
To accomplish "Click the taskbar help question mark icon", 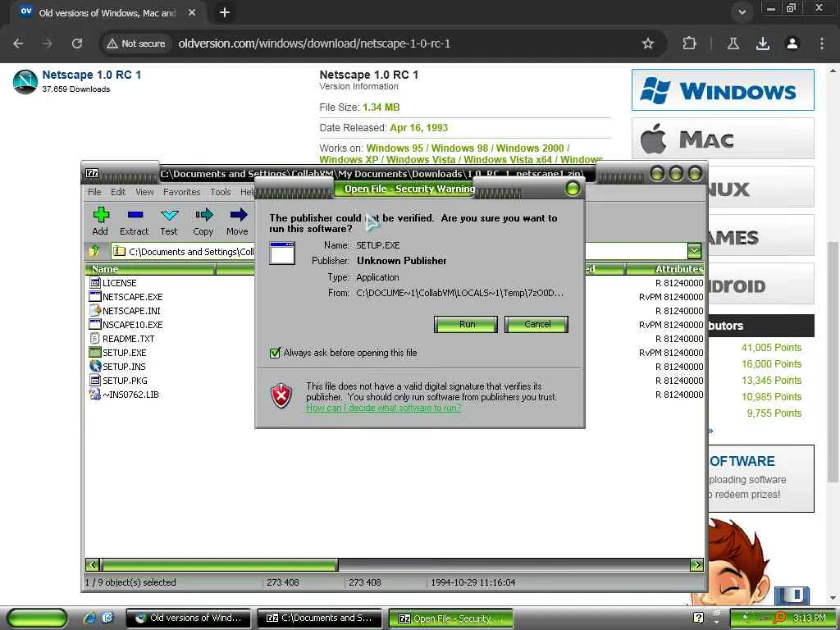I will click(x=698, y=618).
